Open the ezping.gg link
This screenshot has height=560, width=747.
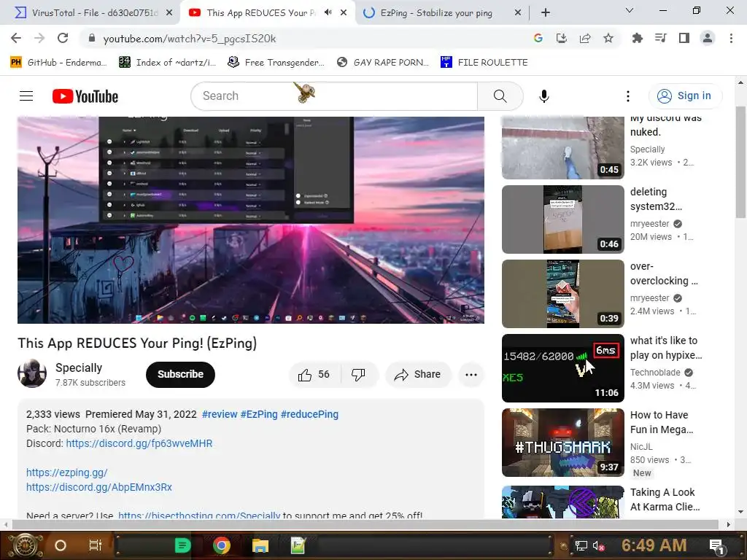[66, 472]
